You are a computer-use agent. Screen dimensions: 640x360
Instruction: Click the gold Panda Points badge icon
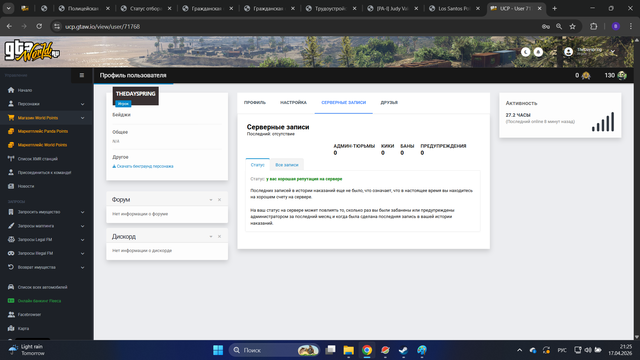click(x=586, y=76)
